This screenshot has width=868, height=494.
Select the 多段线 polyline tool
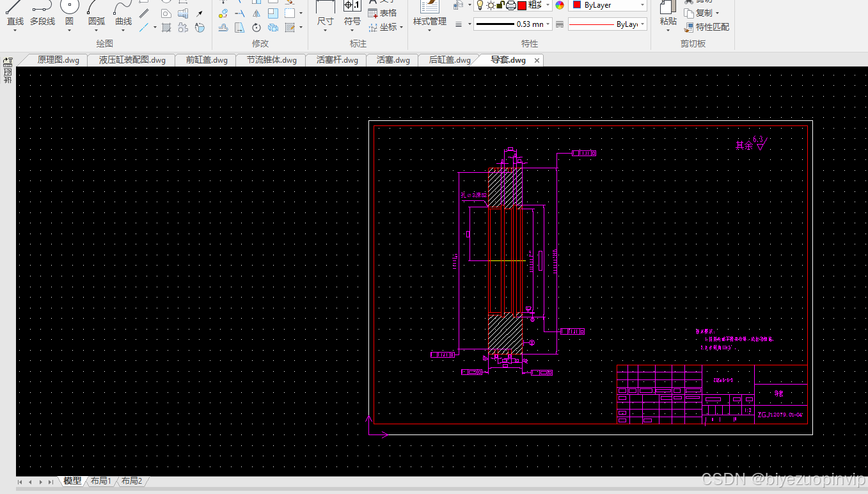(42, 13)
